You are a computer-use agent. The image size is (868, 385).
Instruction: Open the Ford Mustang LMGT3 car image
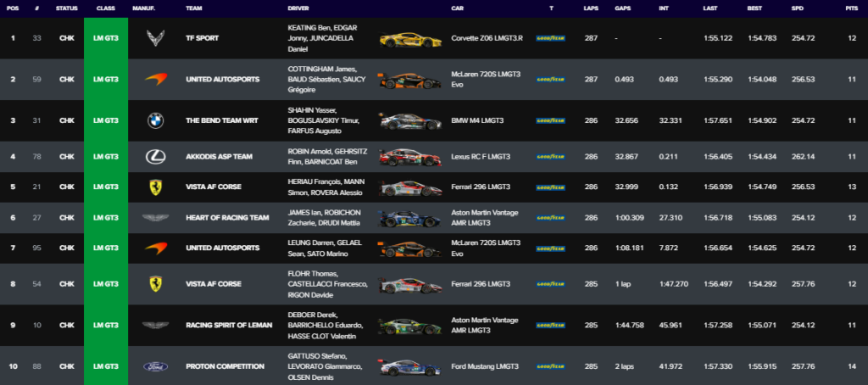click(410, 367)
